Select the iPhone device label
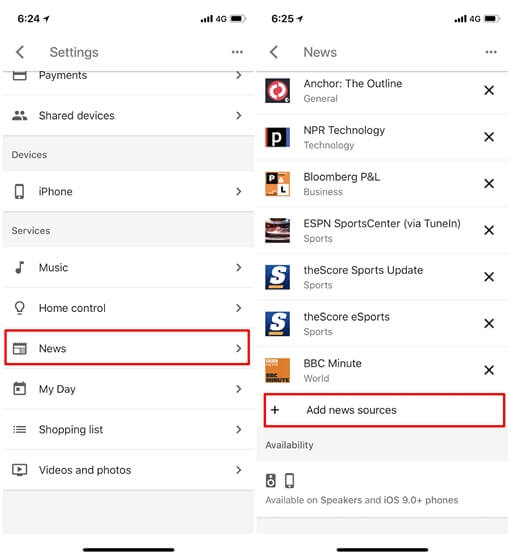 (x=55, y=191)
